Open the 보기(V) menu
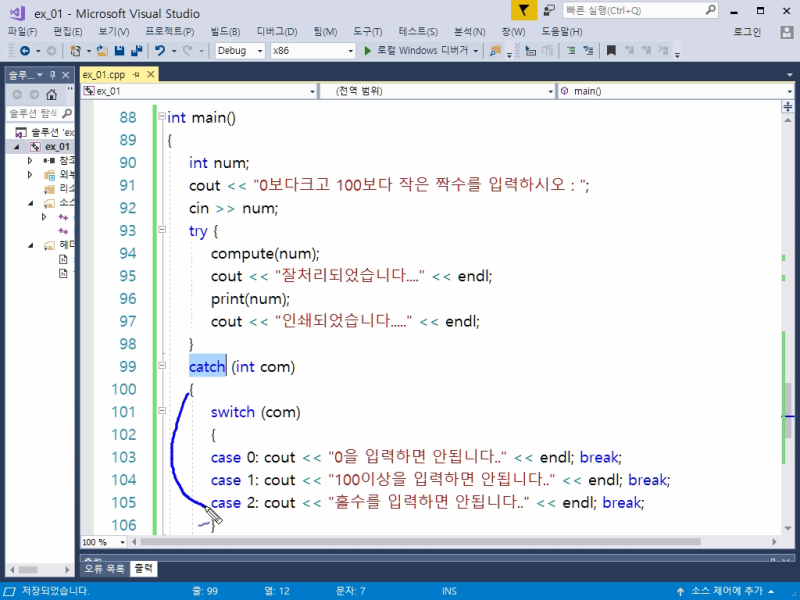This screenshot has height=600, width=800. pos(113,32)
